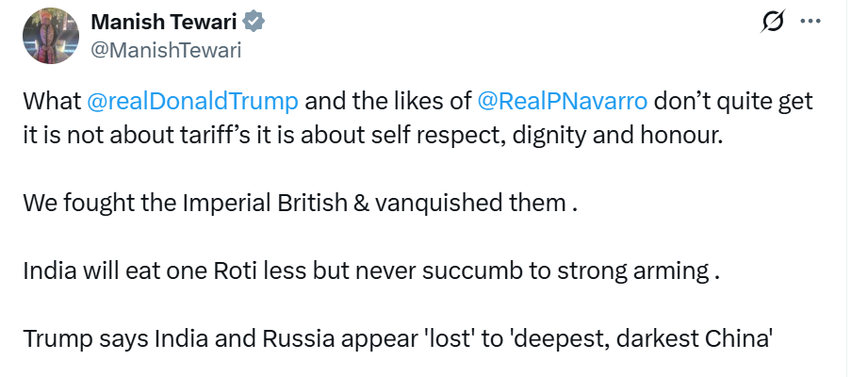The image size is (868, 377).
Task: Open the @ManishTewari handle link
Action: (x=166, y=50)
